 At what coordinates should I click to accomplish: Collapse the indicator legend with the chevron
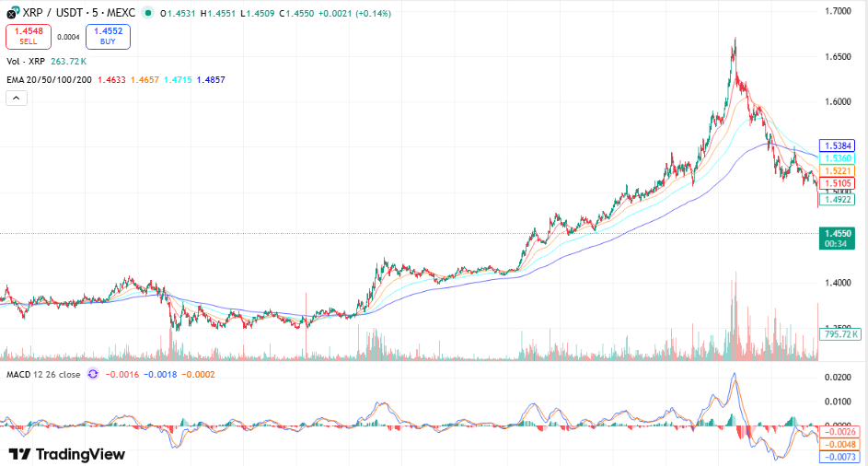pos(17,98)
